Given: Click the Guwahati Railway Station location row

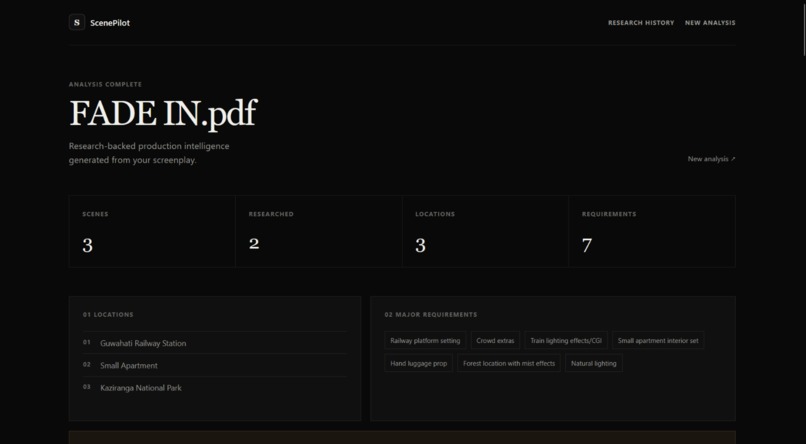Looking at the screenshot, I should (x=215, y=343).
